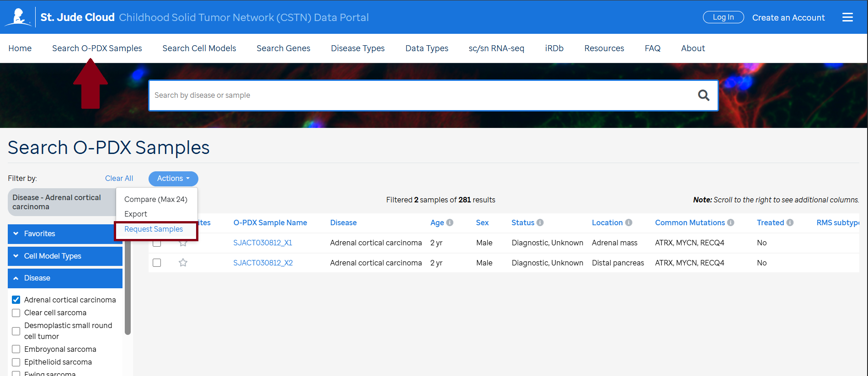
Task: Check the Epithelioid sarcoma filter
Action: [16, 362]
